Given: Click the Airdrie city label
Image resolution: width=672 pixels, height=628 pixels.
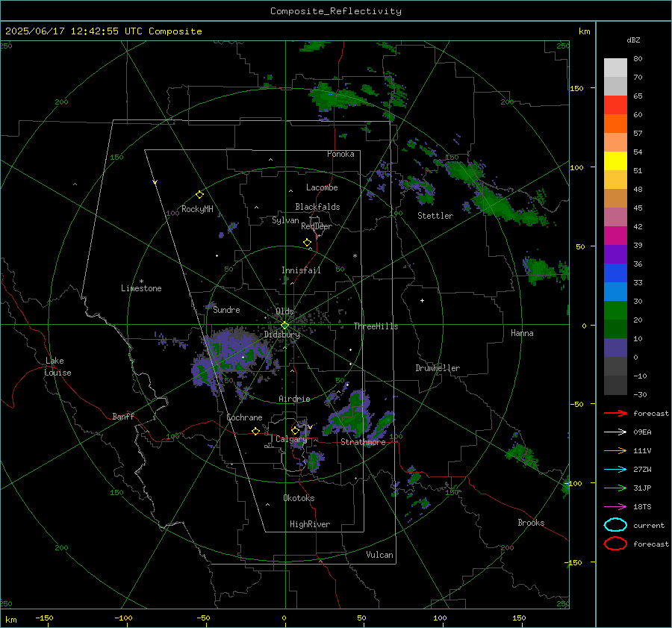Looking at the screenshot, I should coord(294,399).
